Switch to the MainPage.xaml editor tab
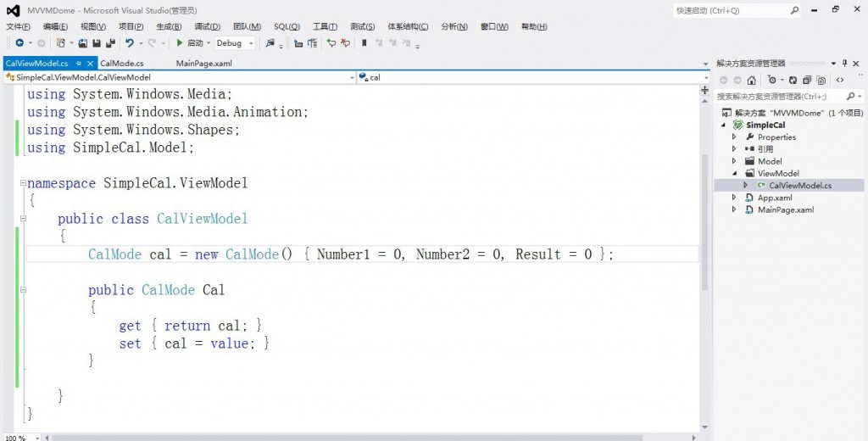 204,63
